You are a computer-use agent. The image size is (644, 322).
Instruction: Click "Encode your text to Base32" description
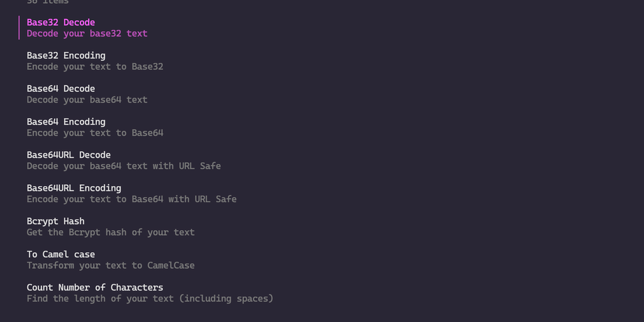click(x=95, y=67)
